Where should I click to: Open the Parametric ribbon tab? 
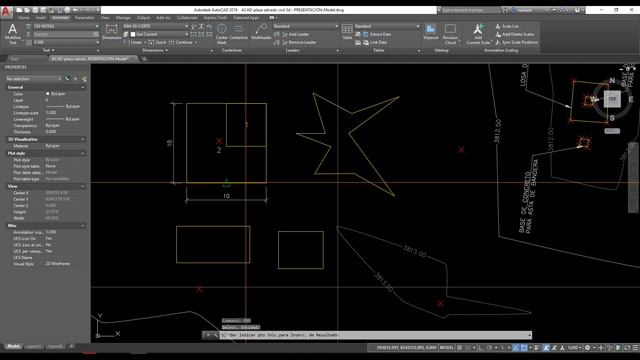pos(84,18)
